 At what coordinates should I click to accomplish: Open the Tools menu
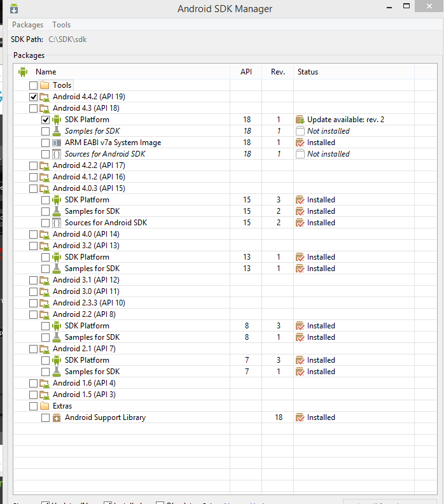pyautogui.click(x=61, y=25)
